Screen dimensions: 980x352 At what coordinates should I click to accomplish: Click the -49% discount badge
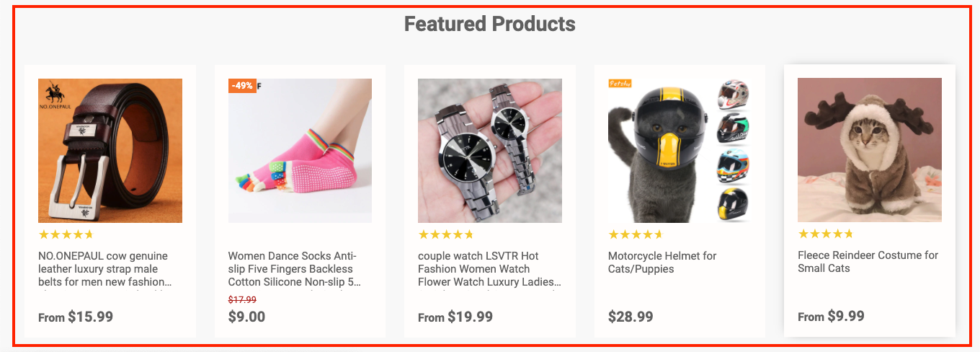[x=242, y=86]
